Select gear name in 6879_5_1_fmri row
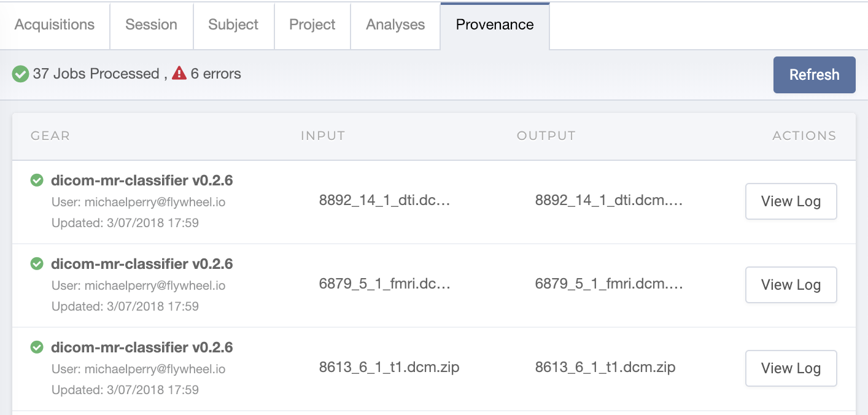Image resolution: width=868 pixels, height=415 pixels. pyautogui.click(x=142, y=264)
